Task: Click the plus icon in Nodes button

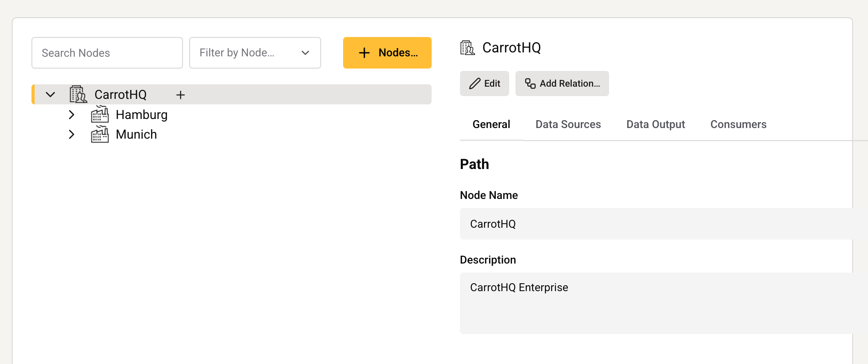Action: click(364, 53)
